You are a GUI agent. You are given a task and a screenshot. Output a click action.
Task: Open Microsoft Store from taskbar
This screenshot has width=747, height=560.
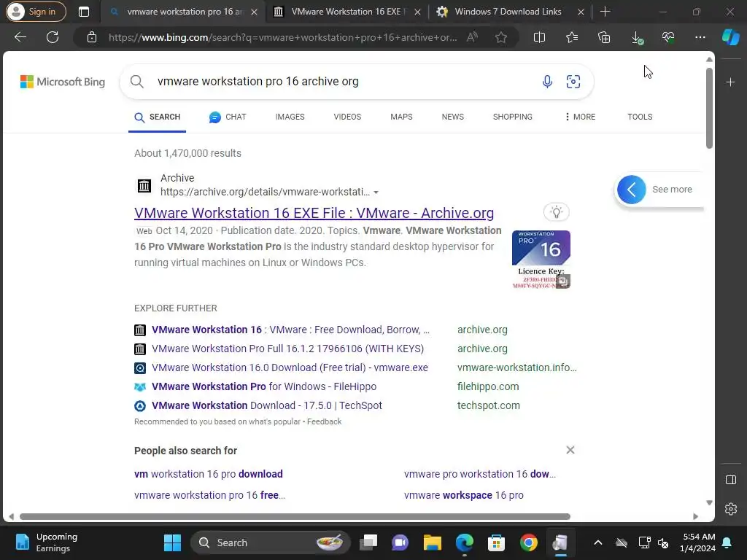click(x=496, y=542)
